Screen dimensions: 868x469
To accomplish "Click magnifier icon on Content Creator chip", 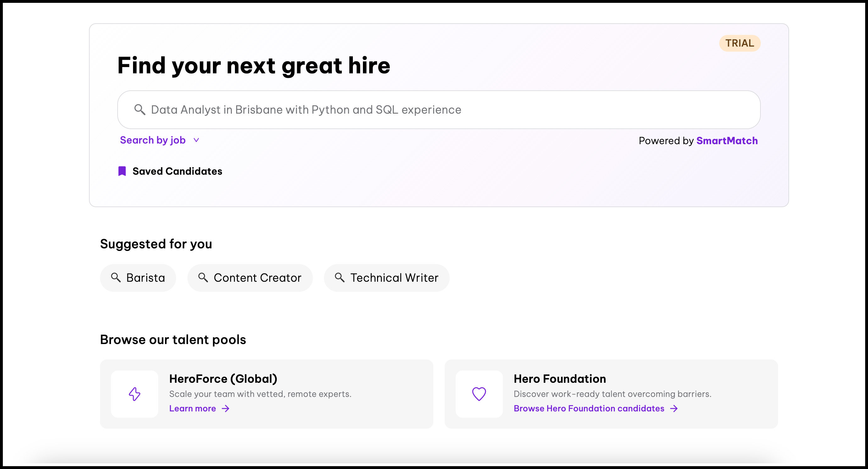I will [x=203, y=278].
